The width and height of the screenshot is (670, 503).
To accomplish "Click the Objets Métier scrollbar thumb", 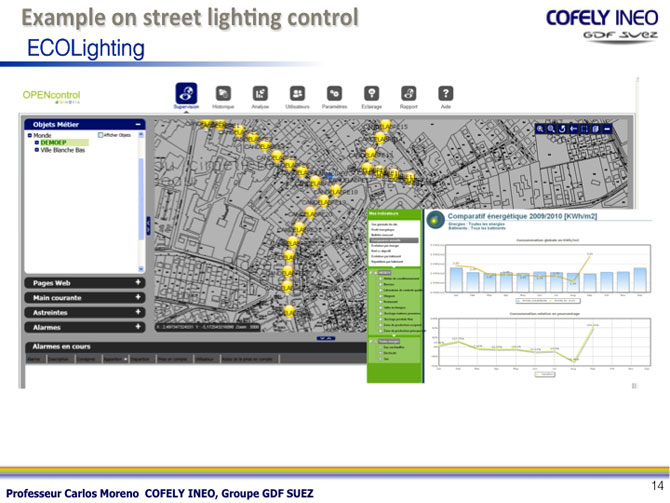I will 141,199.
